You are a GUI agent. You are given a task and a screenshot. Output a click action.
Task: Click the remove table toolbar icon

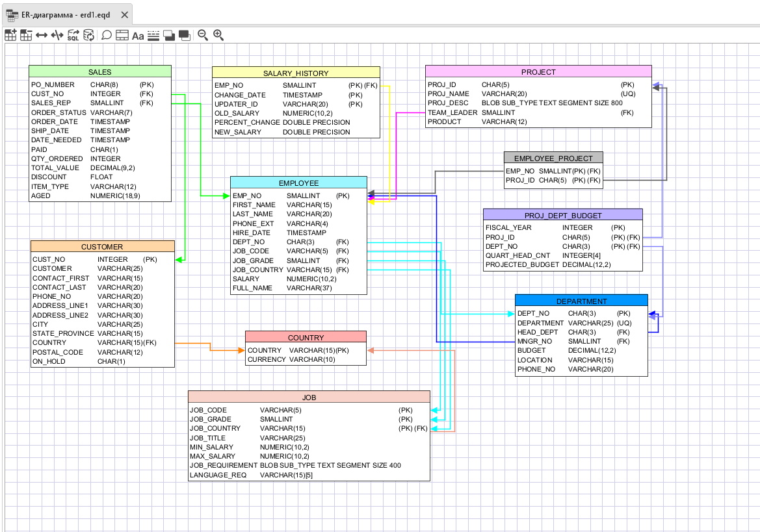coord(26,35)
